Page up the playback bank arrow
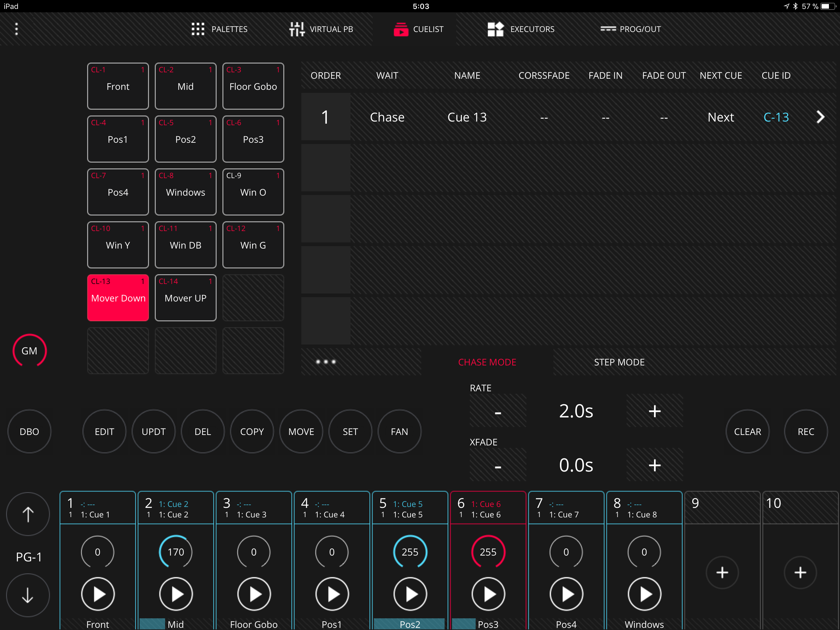Image resolution: width=840 pixels, height=630 pixels. [x=28, y=514]
